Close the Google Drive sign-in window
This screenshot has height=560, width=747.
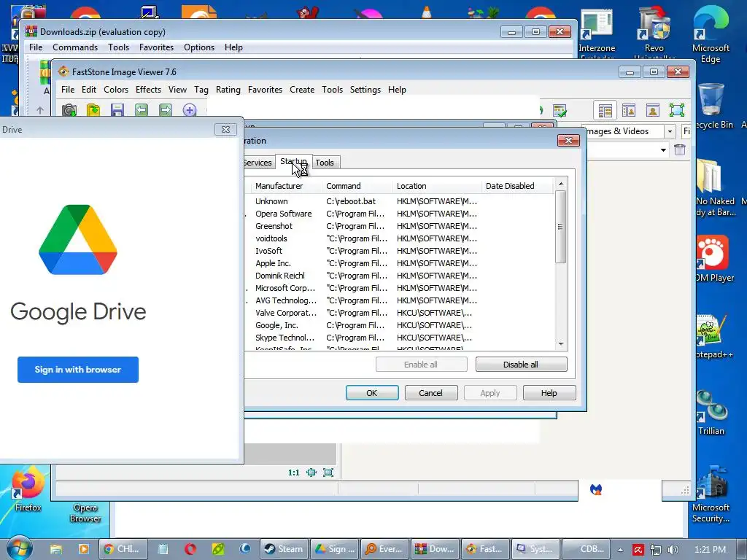tap(225, 130)
